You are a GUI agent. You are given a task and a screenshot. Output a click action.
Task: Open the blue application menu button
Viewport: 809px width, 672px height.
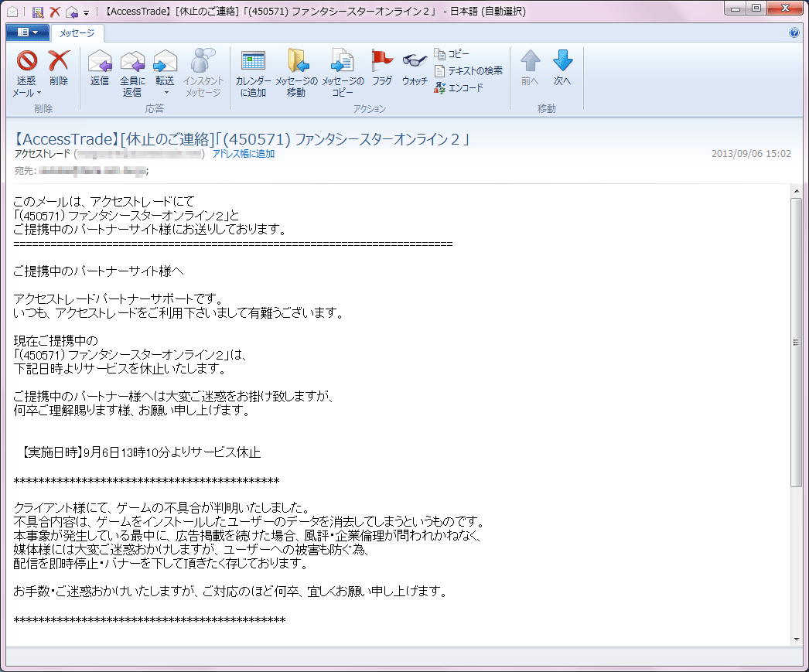tap(28, 32)
